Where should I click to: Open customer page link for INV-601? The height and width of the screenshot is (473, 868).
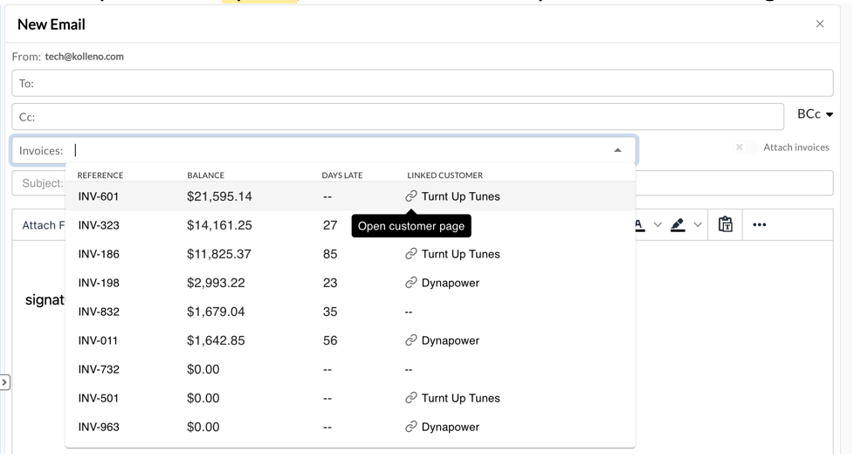pyautogui.click(x=410, y=196)
